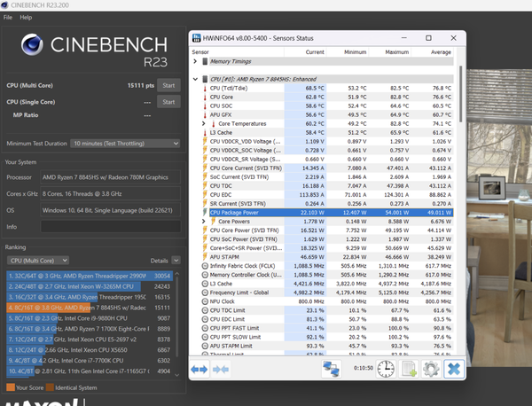The image size is (532, 406).
Task: Click the clock icon of NPU Clock row
Action: 205,301
